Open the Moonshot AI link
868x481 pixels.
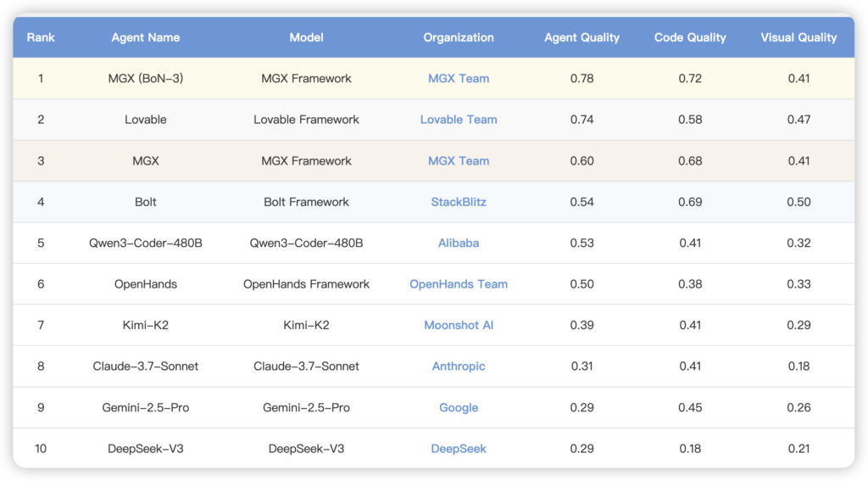click(459, 325)
